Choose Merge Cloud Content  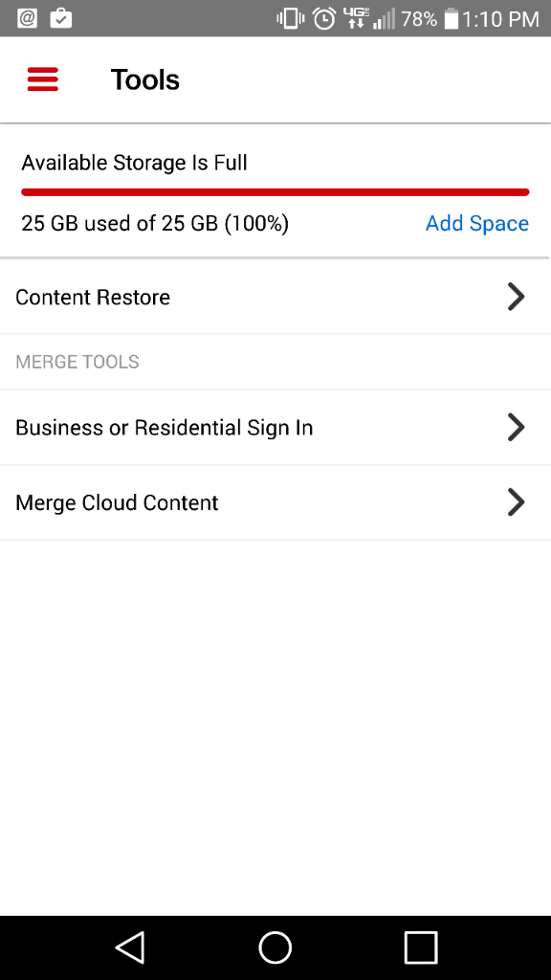click(275, 502)
